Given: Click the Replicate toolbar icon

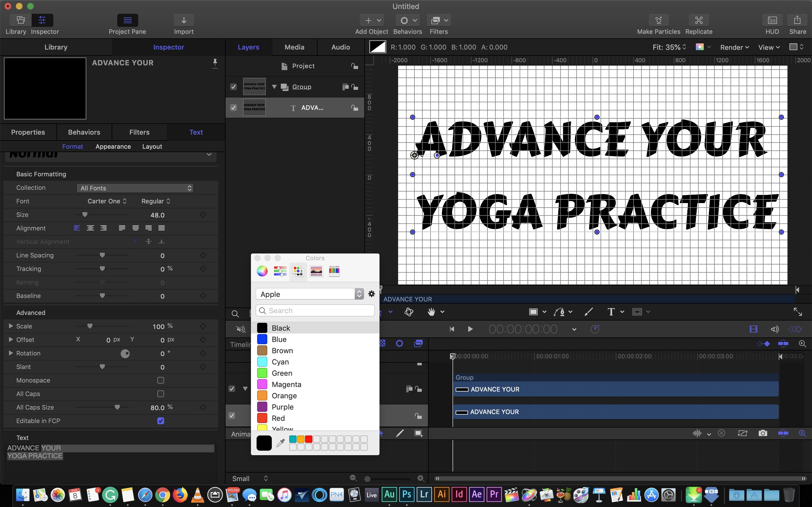Looking at the screenshot, I should point(699,21).
